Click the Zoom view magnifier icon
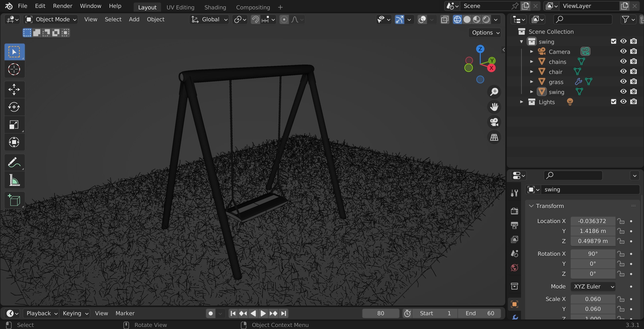This screenshot has height=329, width=644. pos(494,92)
